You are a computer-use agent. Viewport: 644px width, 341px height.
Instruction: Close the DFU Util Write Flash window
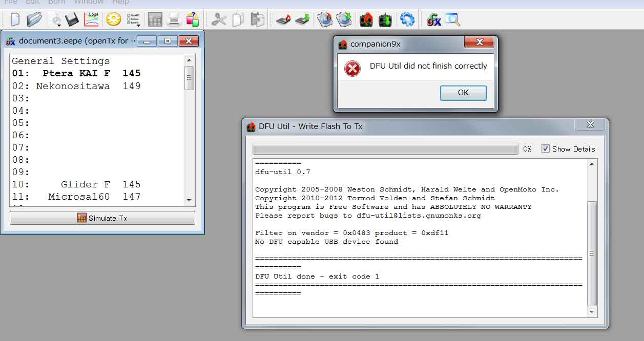point(590,124)
